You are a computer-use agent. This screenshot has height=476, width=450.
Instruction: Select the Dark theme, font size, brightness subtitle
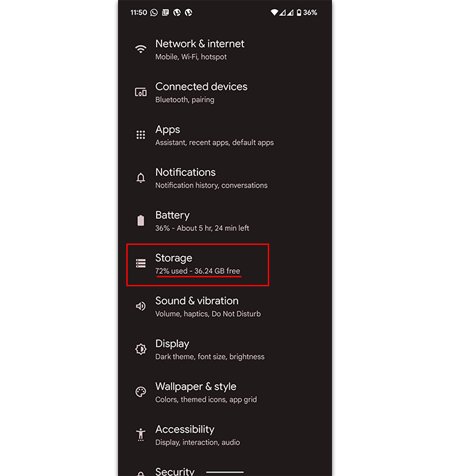pos(210,357)
